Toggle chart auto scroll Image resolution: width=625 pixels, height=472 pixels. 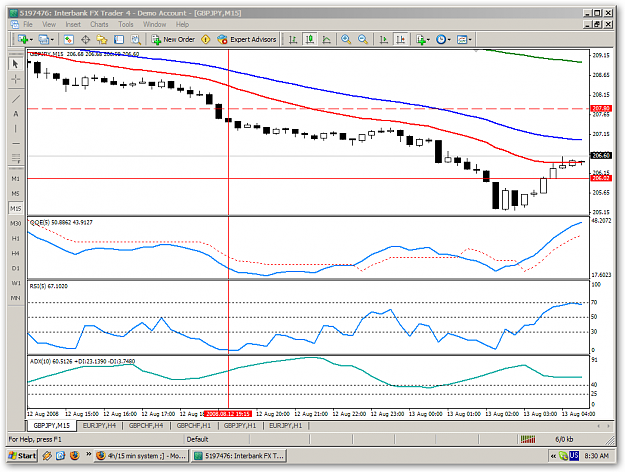tap(384, 39)
